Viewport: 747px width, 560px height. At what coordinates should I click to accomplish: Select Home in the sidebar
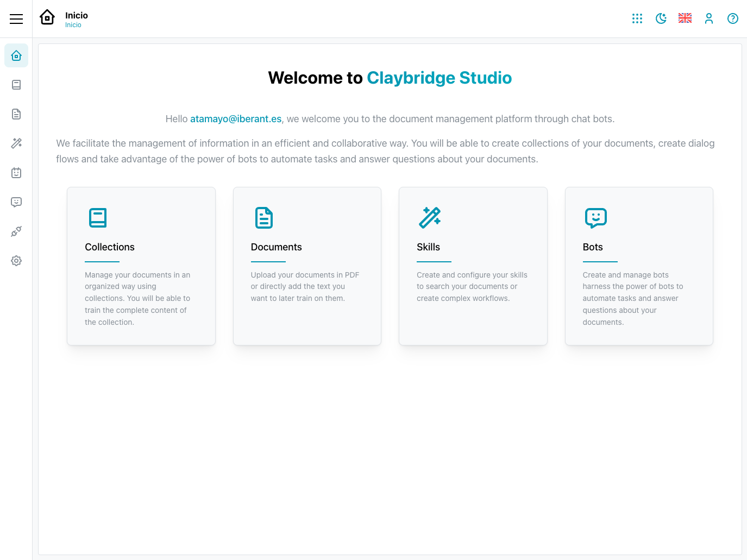16,55
